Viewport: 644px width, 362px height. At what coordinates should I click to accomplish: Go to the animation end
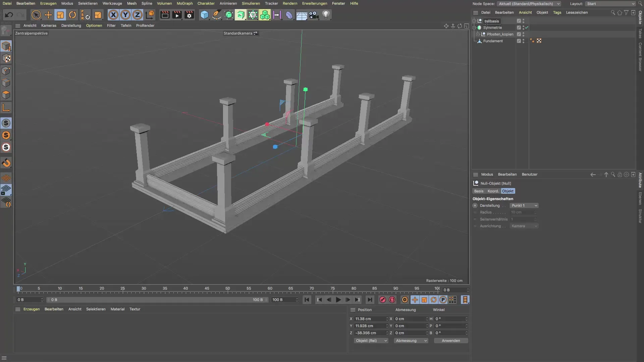370,300
